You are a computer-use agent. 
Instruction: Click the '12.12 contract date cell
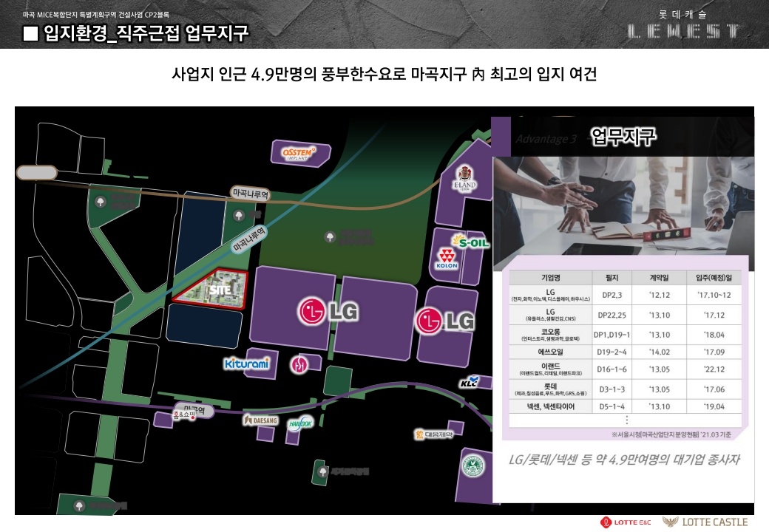pyautogui.click(x=659, y=295)
